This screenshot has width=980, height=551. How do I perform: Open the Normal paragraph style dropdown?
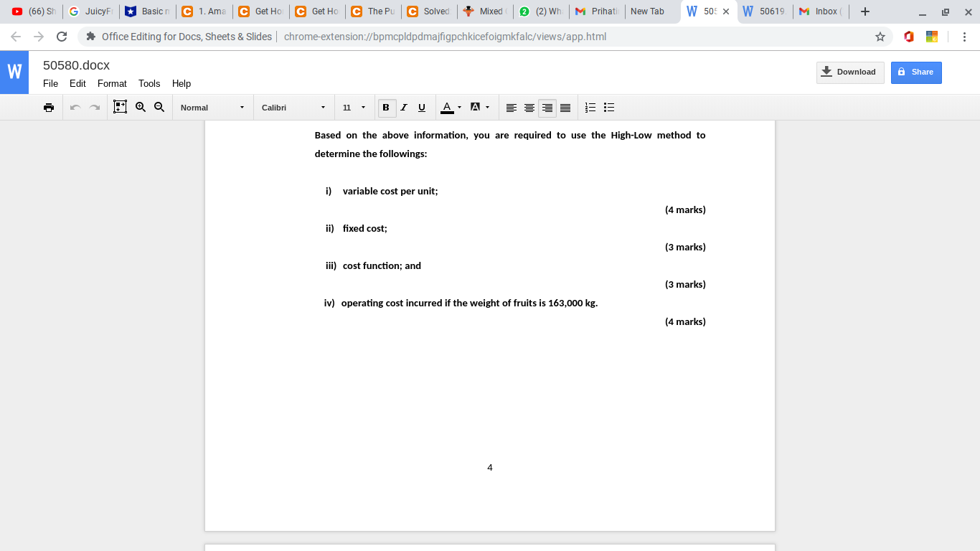pos(212,108)
